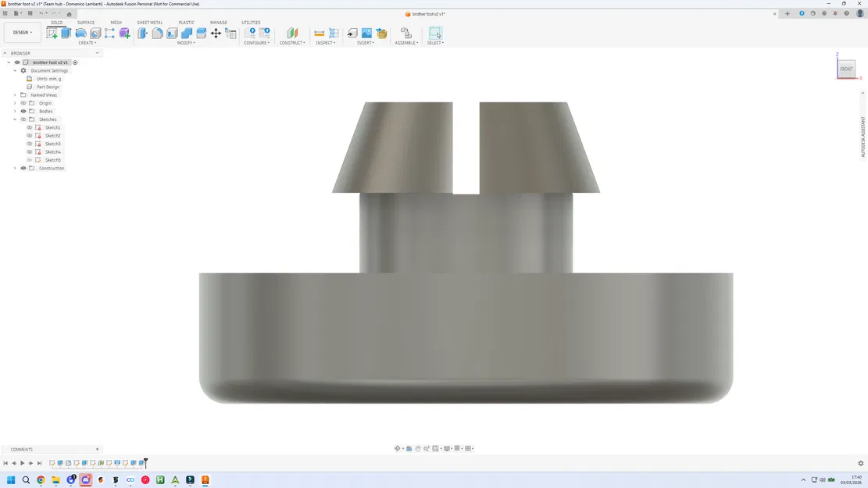Show Sketch3 with its eye icon
868x488 pixels.
pos(30,144)
